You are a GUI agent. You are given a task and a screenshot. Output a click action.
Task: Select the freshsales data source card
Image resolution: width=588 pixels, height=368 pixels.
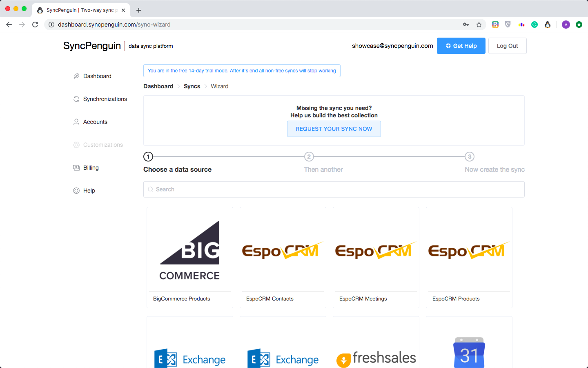tap(376, 342)
